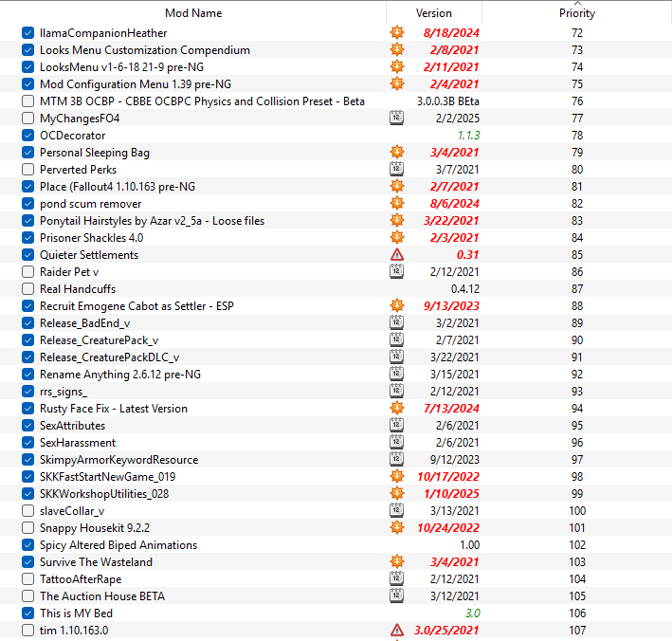Sort by Priority column header
The width and height of the screenshot is (672, 641).
577,13
